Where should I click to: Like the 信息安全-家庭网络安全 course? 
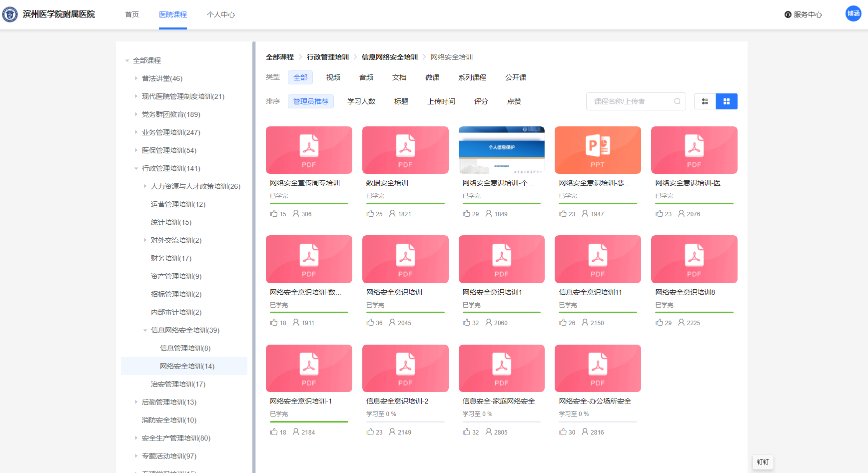[x=467, y=432]
